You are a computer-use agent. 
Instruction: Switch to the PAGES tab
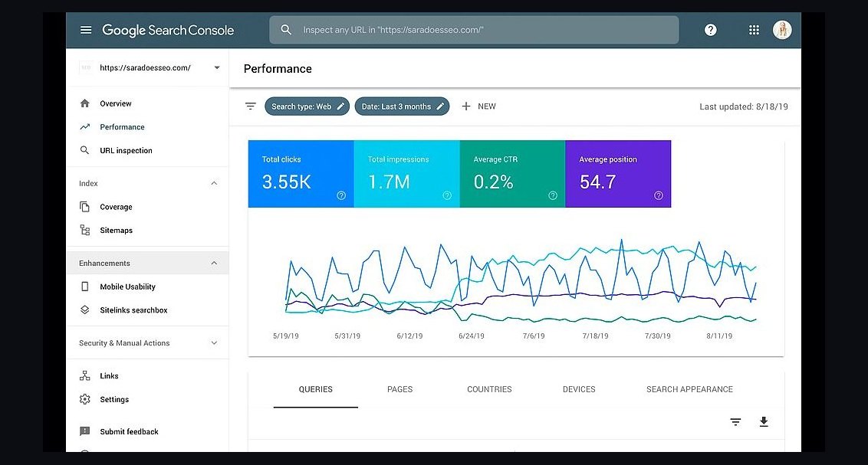[399, 389]
